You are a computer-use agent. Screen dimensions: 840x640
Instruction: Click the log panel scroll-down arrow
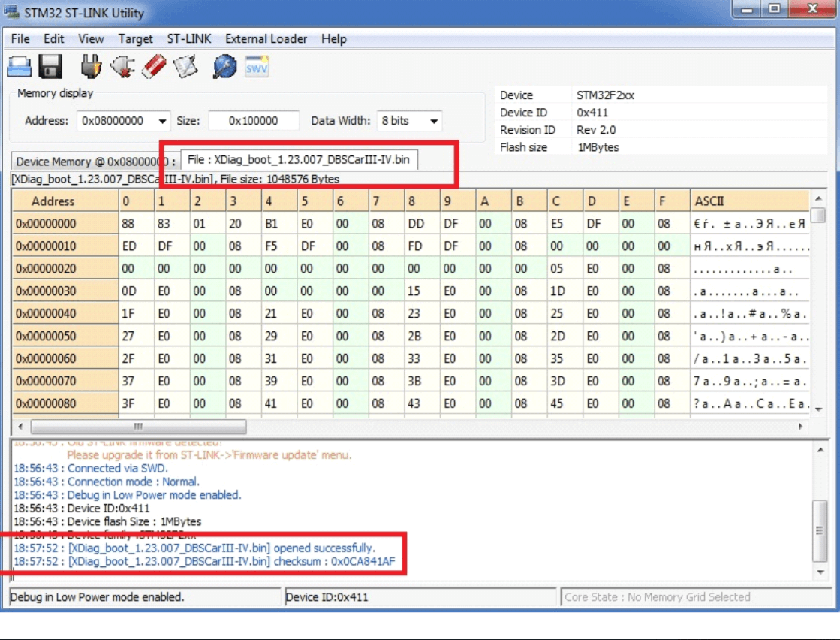(820, 572)
